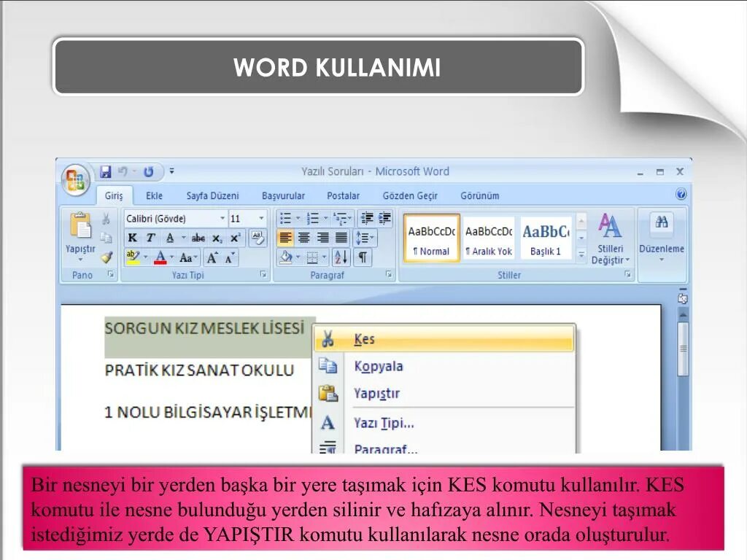Viewport: 747px width, 560px height.
Task: Open Pano group dialog launcher
Action: [x=111, y=274]
